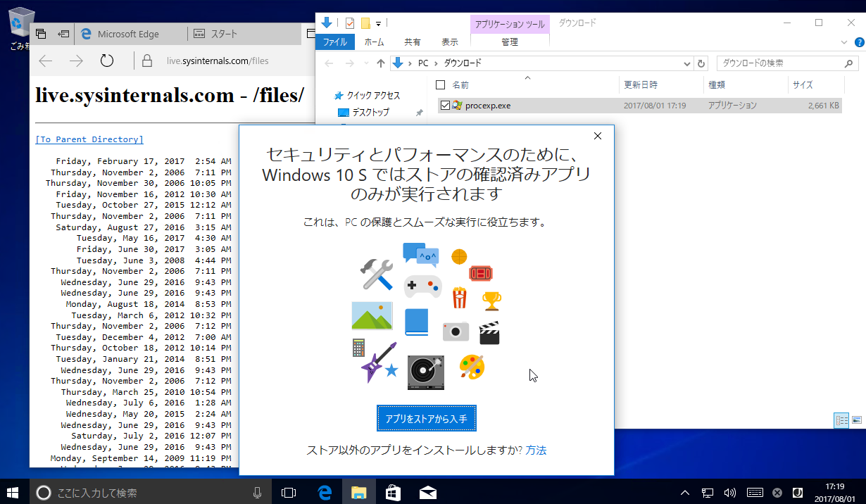Open the '方法' link in the dialog
This screenshot has width=866, height=504.
[x=536, y=450]
